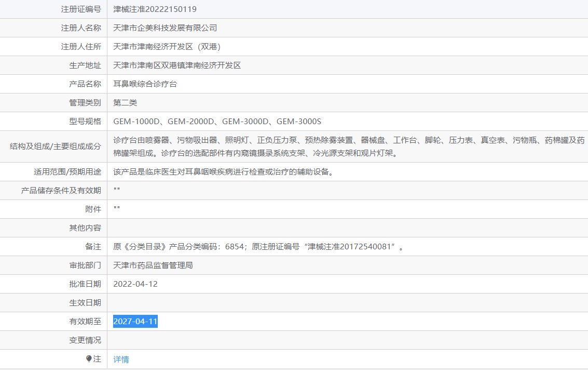
Task: Click approving department 天津市药品监督管理局
Action: (x=153, y=265)
